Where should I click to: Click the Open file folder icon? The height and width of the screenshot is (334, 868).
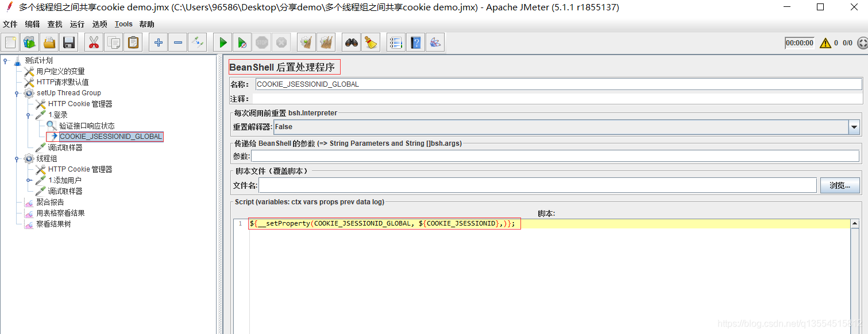(x=49, y=42)
